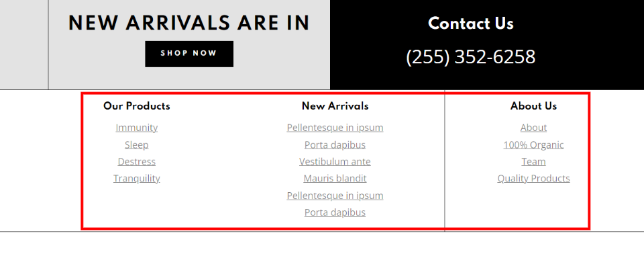Click the NEW ARRIVALS ARE IN banner heading
Viewport: 644px width, 254px height.
tap(189, 23)
